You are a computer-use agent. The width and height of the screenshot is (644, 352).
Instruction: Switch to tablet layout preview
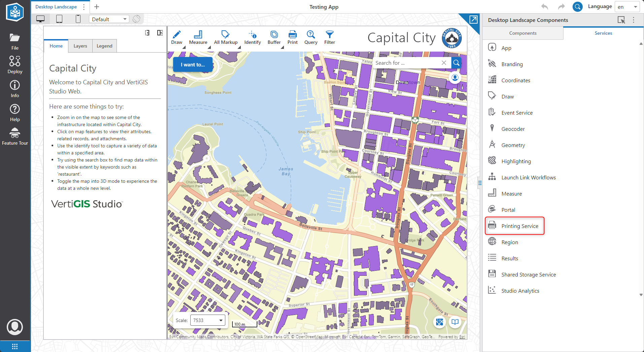coord(59,19)
